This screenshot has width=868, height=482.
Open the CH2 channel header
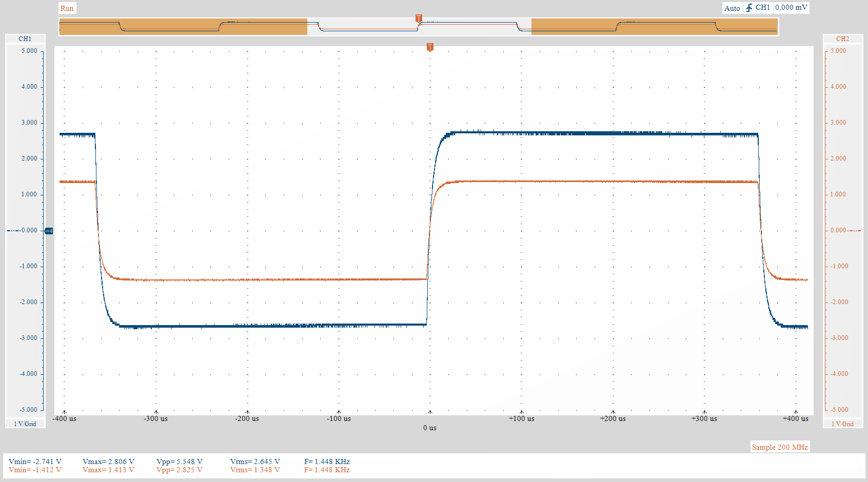(x=842, y=39)
